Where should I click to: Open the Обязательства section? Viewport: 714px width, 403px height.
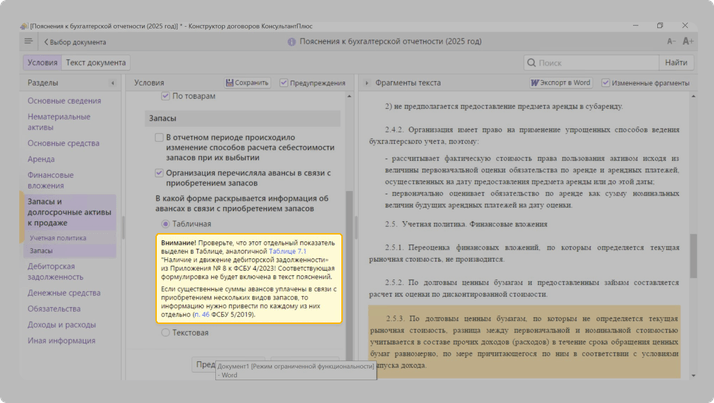tap(54, 309)
